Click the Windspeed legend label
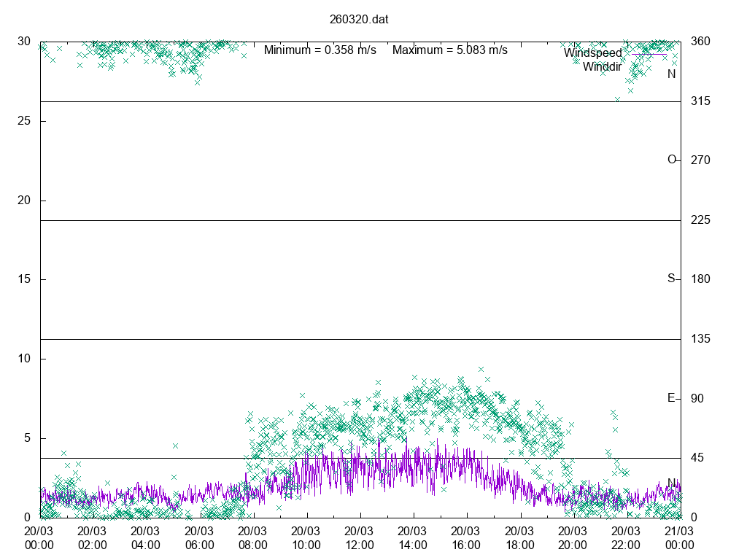 pos(592,53)
